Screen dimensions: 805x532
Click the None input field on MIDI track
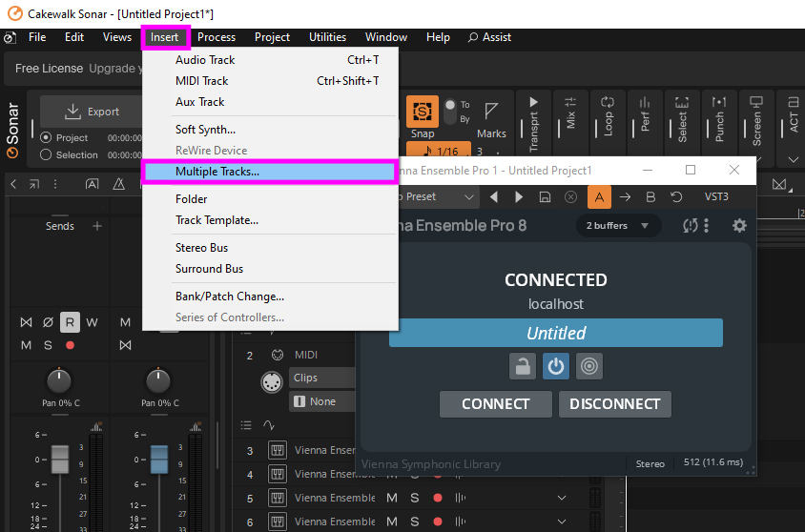tap(321, 401)
